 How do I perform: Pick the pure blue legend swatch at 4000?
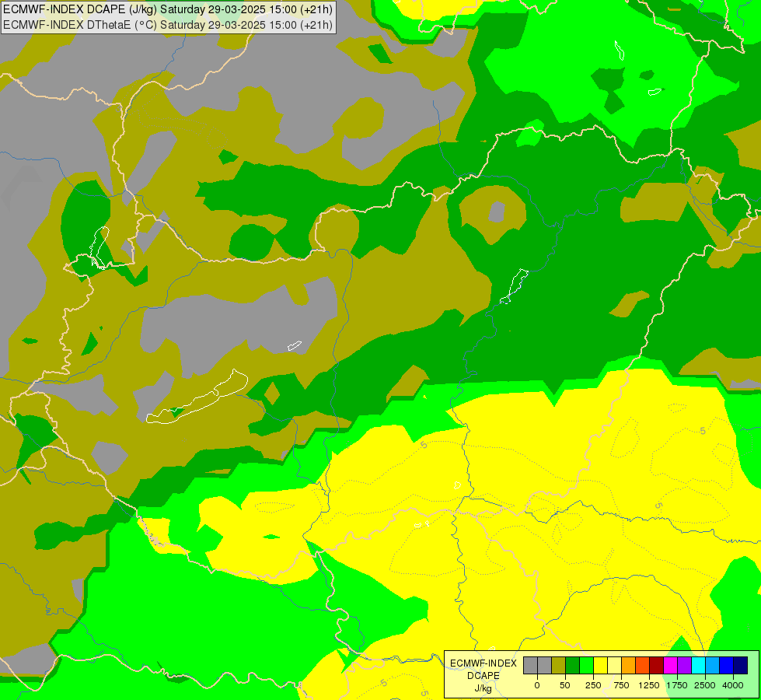[727, 665]
